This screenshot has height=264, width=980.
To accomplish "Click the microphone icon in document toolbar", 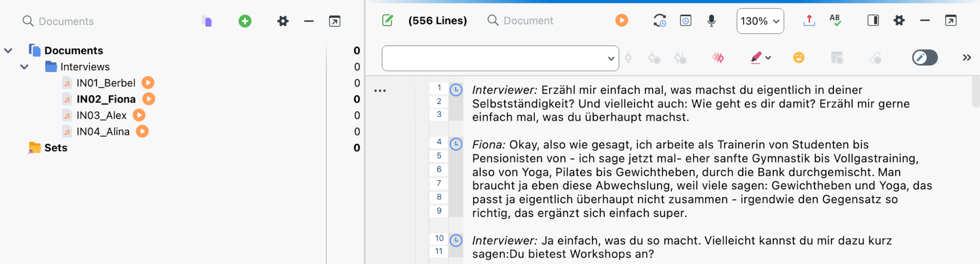I will [711, 21].
